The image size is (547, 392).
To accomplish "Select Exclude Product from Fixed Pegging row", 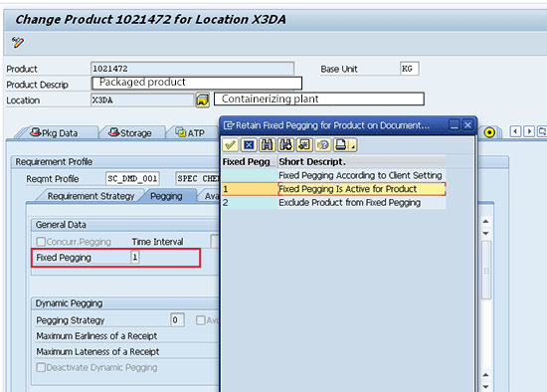I will pyautogui.click(x=334, y=203).
